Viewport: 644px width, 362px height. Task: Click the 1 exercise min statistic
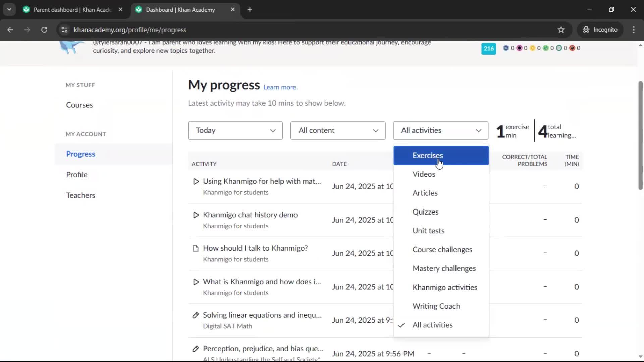pyautogui.click(x=513, y=131)
